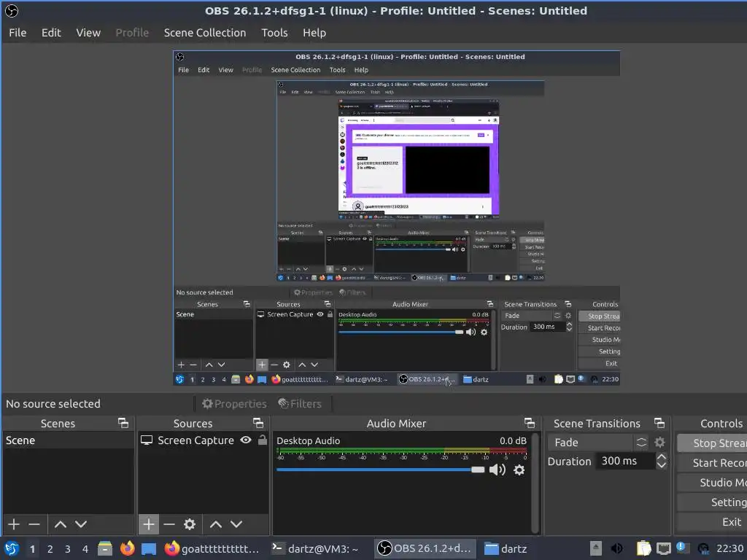The image size is (747, 560).
Task: Open the Help menu
Action: [x=314, y=32]
